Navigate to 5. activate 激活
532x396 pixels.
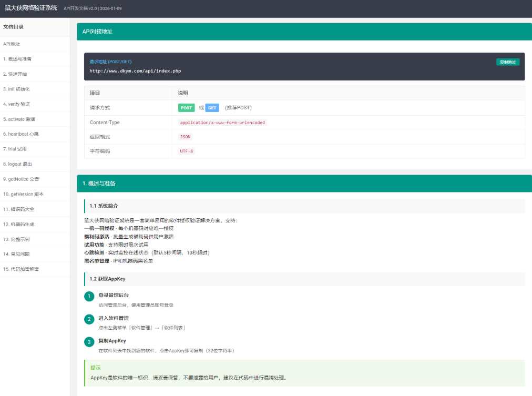click(x=19, y=119)
